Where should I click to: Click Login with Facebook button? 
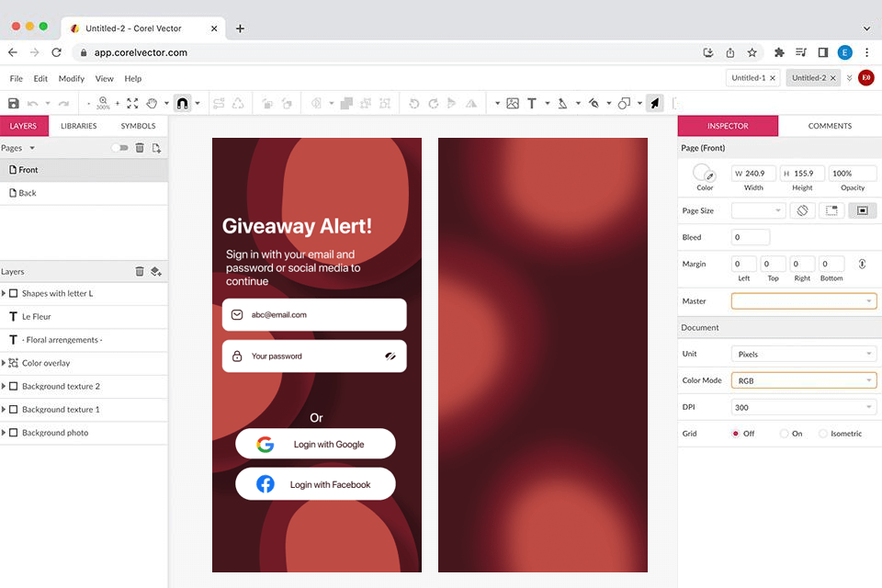pyautogui.click(x=315, y=484)
